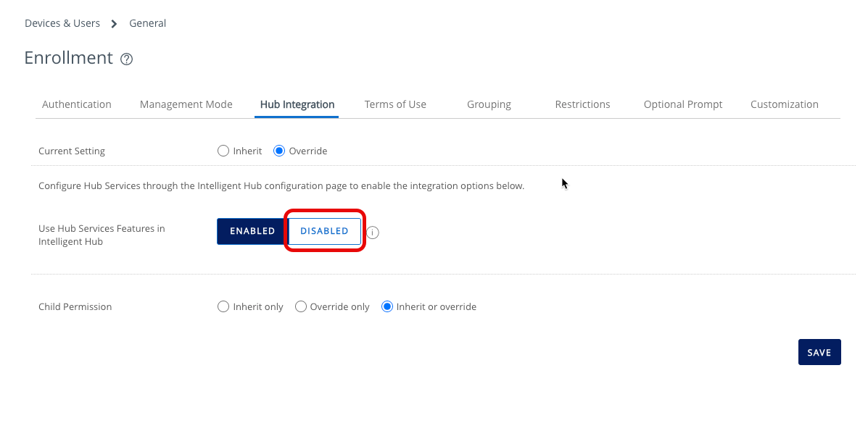
Task: Go to the Restrictions tab
Action: pyautogui.click(x=582, y=104)
